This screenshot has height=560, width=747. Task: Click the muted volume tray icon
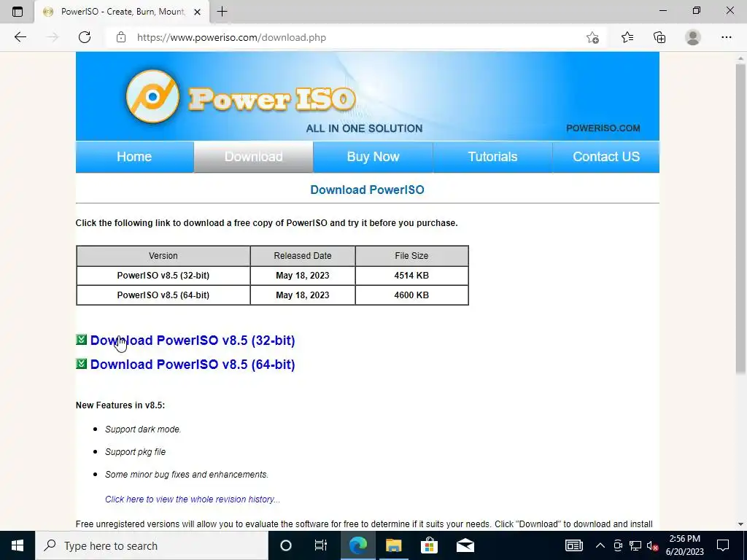click(x=652, y=545)
